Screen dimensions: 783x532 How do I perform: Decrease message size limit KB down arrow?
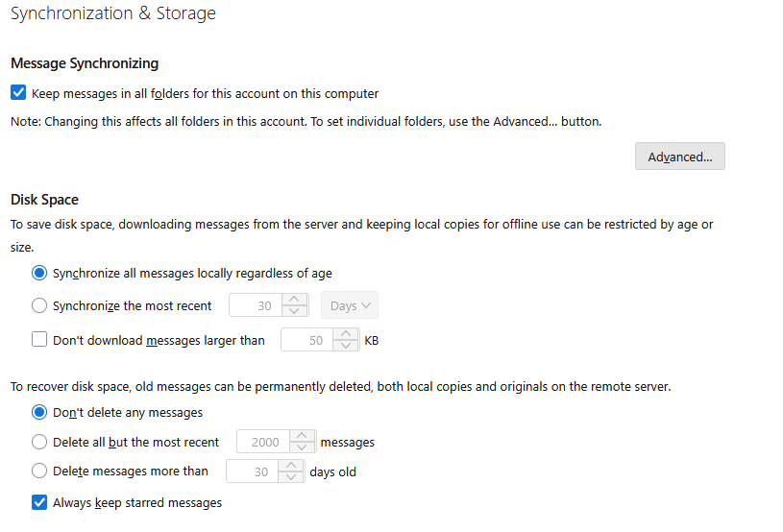click(x=346, y=347)
